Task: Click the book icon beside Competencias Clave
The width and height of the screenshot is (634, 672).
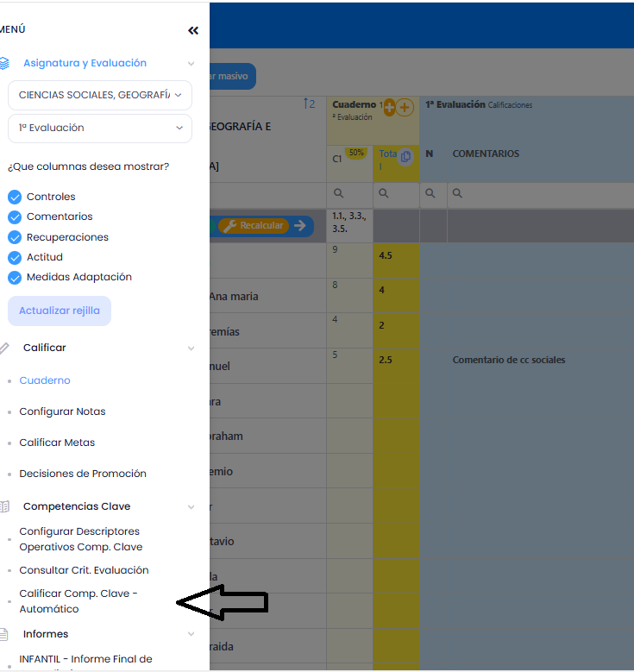Action: [x=5, y=506]
